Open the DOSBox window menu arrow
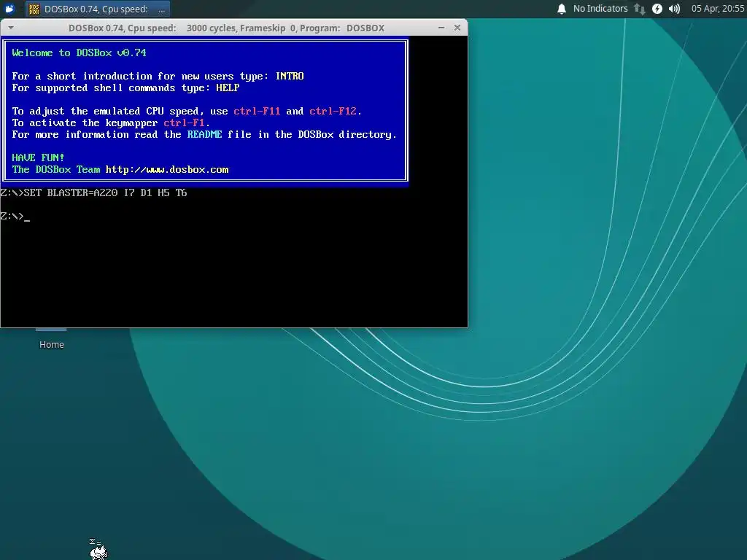747x560 pixels. pyautogui.click(x=11, y=28)
